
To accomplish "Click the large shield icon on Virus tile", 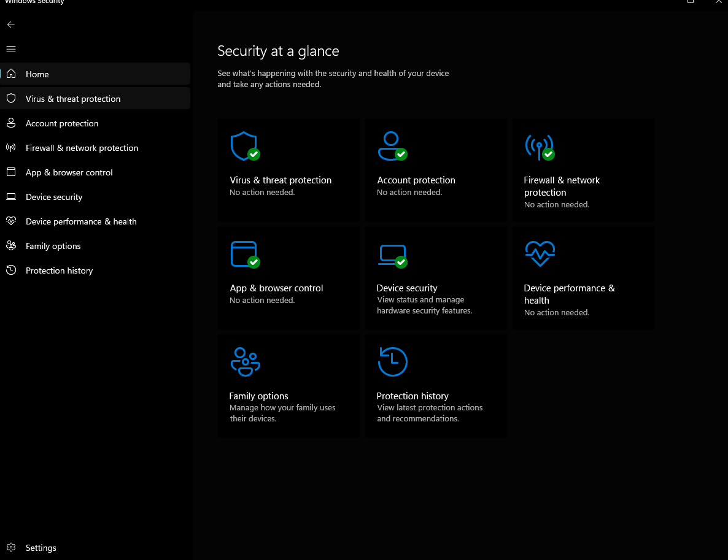I will coord(245,146).
